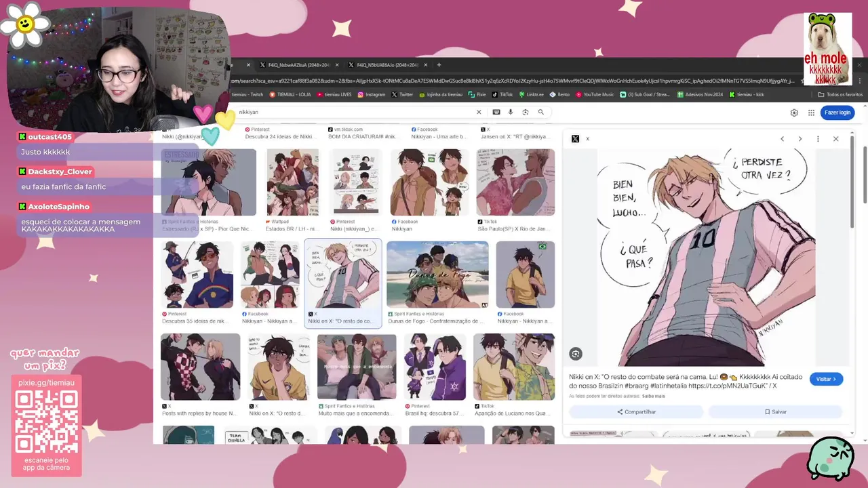
Task: Submit search with the magnifier icon
Action: (x=540, y=113)
